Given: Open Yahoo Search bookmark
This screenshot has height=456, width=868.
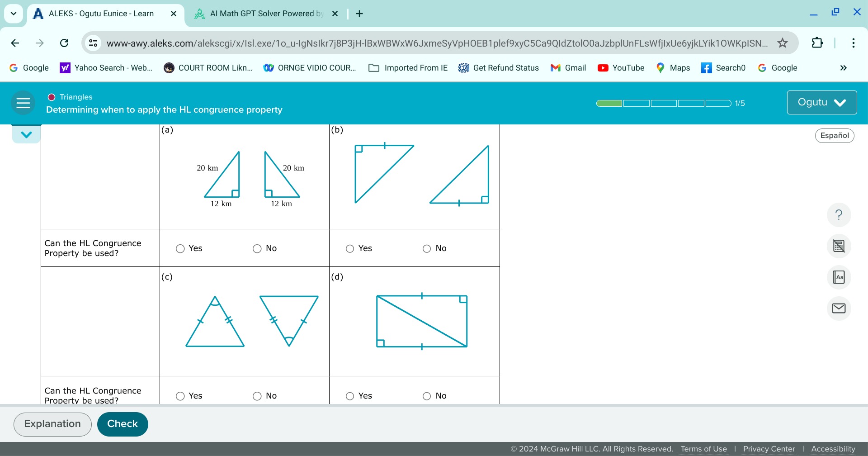Looking at the screenshot, I should 106,68.
